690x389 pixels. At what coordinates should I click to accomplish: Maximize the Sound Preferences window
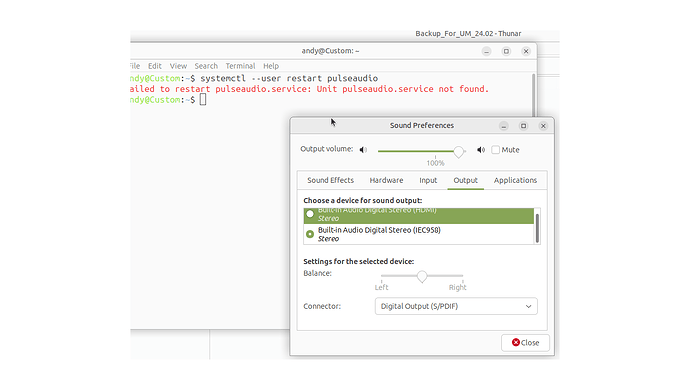(524, 126)
